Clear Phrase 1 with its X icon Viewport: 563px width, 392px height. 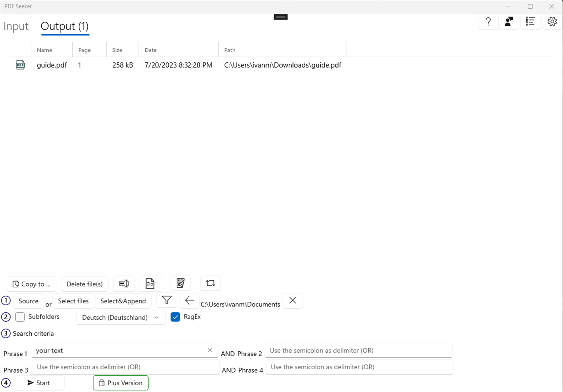point(210,350)
